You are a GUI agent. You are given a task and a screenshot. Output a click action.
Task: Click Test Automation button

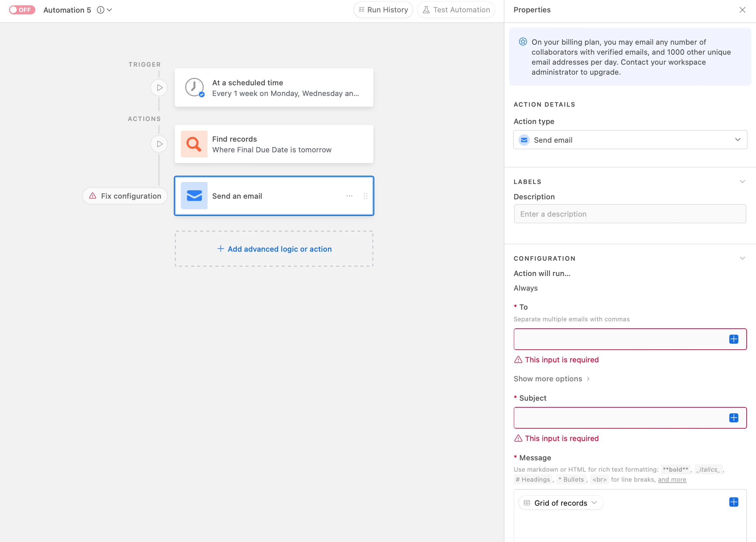(456, 10)
